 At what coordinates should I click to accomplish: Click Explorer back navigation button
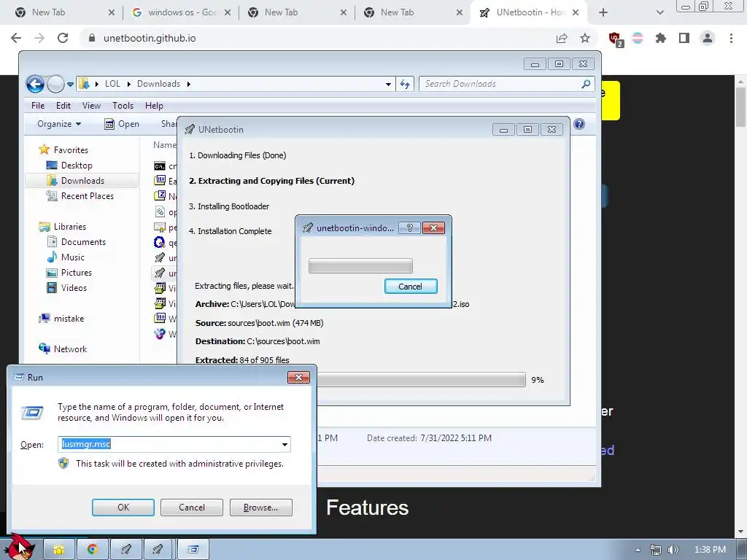coord(35,85)
